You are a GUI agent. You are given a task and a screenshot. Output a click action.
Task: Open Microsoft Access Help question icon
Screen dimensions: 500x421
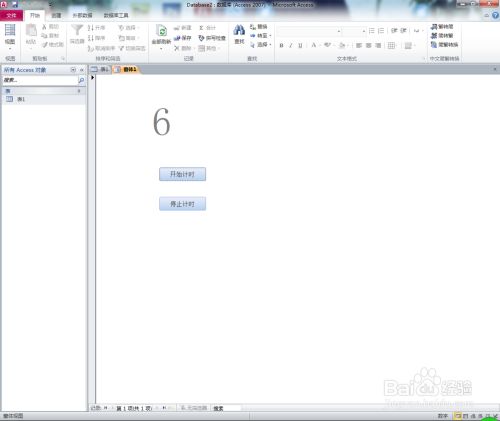495,15
